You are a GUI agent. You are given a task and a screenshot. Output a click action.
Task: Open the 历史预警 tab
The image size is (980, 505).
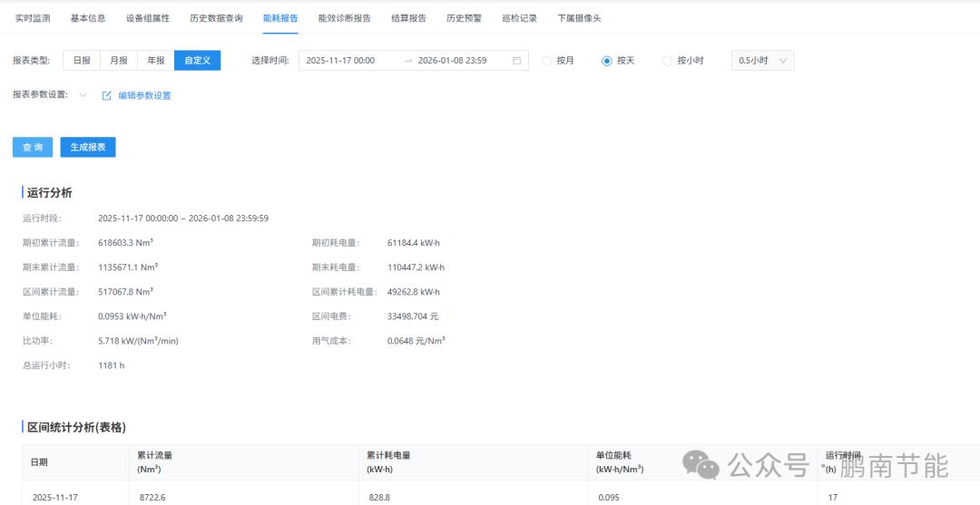(x=464, y=18)
